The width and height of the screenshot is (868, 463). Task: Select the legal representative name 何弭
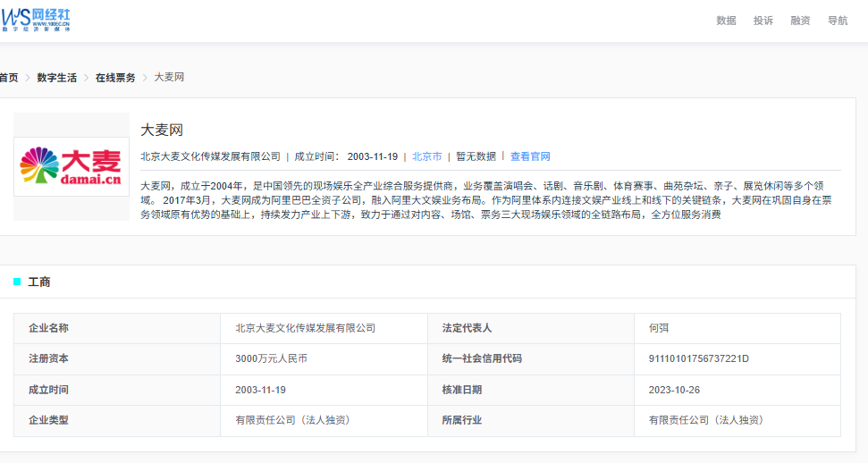659,328
